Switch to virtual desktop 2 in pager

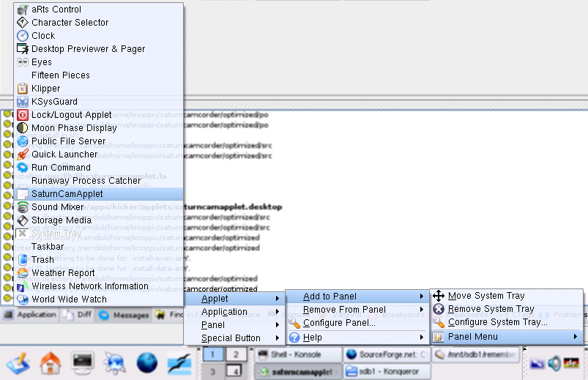coord(235,354)
